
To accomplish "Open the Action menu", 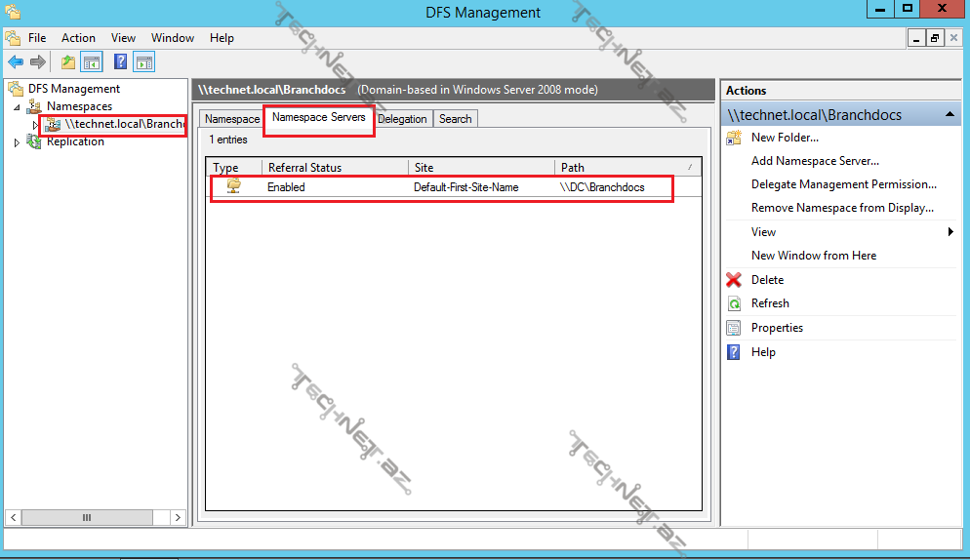I will (x=78, y=38).
